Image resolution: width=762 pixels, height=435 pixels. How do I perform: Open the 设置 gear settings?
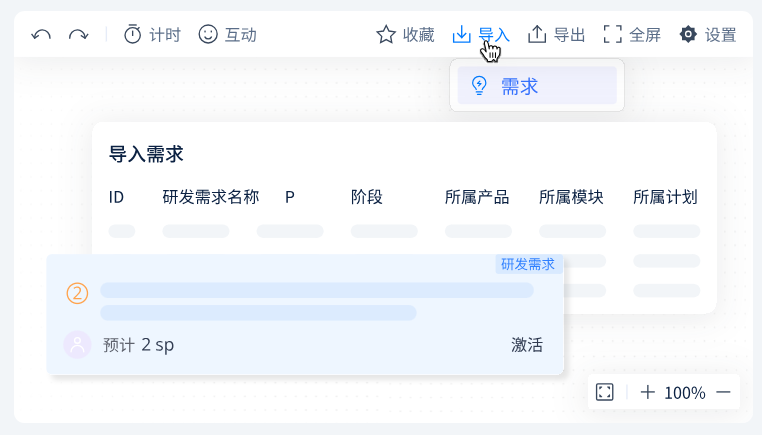click(x=707, y=35)
